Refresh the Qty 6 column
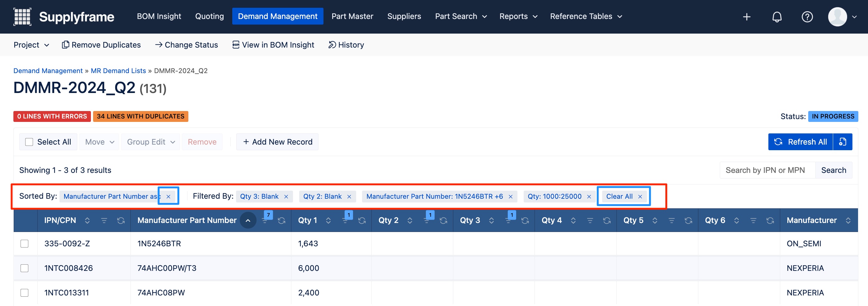This screenshot has height=306, width=868. click(770, 220)
